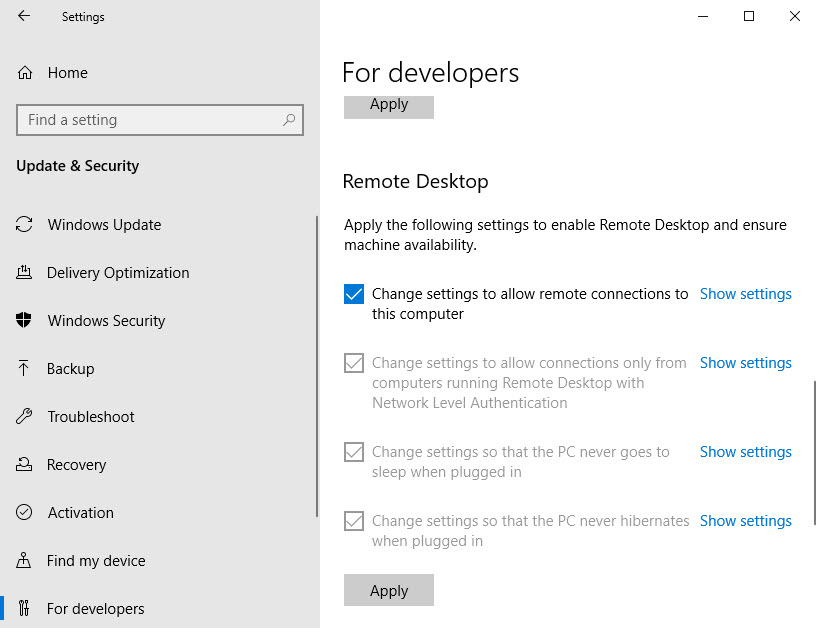This screenshot has width=818, height=628.
Task: Open Windows Security via the shield icon
Action: click(24, 321)
